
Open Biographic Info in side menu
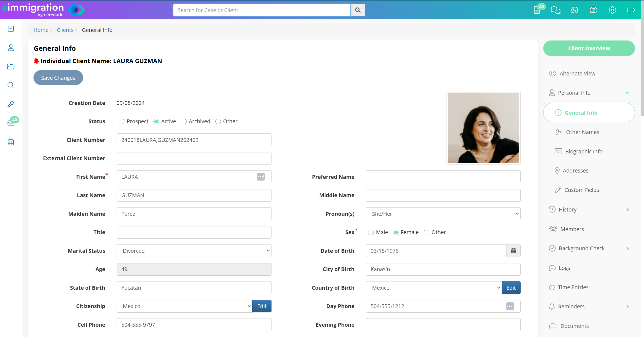pyautogui.click(x=584, y=151)
